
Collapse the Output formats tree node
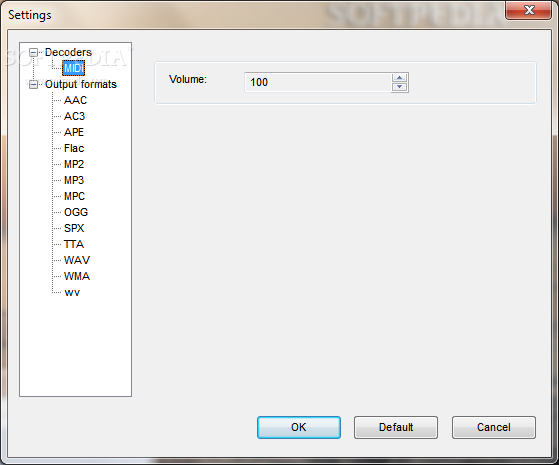pos(33,85)
